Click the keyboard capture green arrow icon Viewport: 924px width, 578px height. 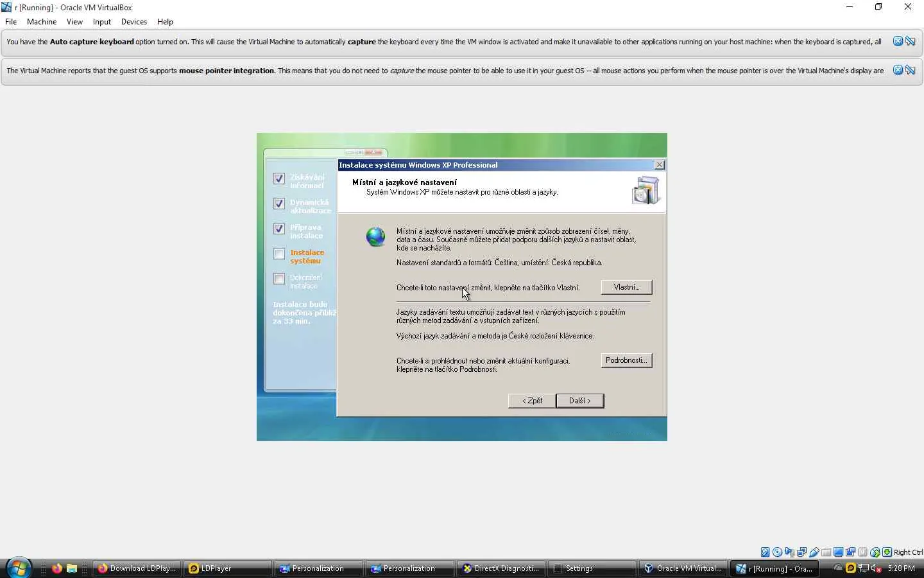tap(887, 552)
